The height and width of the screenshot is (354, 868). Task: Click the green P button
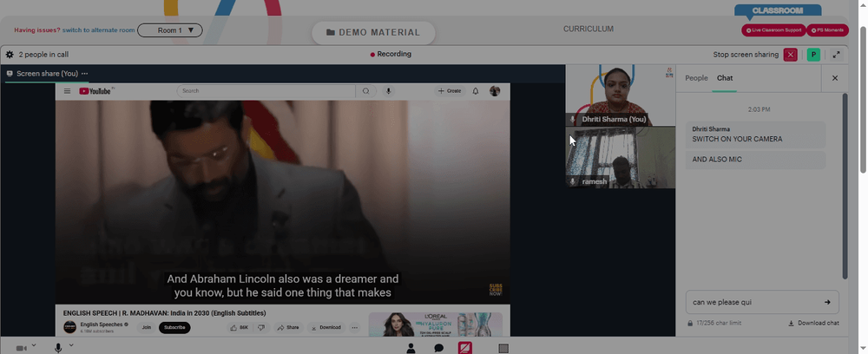coord(813,55)
